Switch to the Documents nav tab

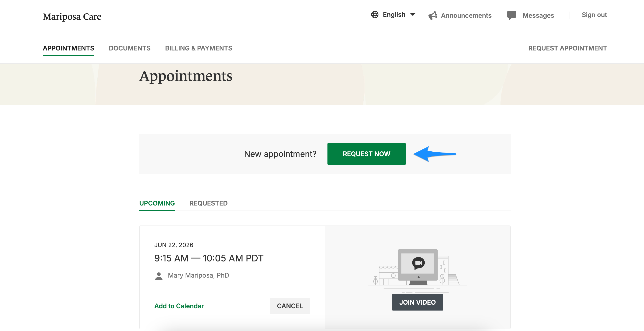129,48
